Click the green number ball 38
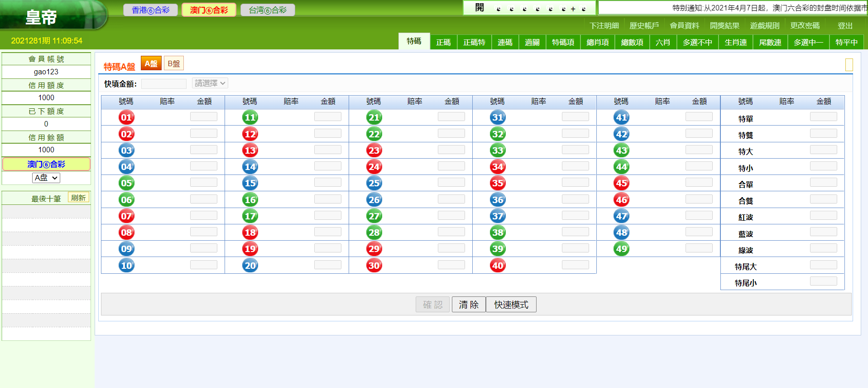Screen dimensions: 868x388 (x=498, y=233)
